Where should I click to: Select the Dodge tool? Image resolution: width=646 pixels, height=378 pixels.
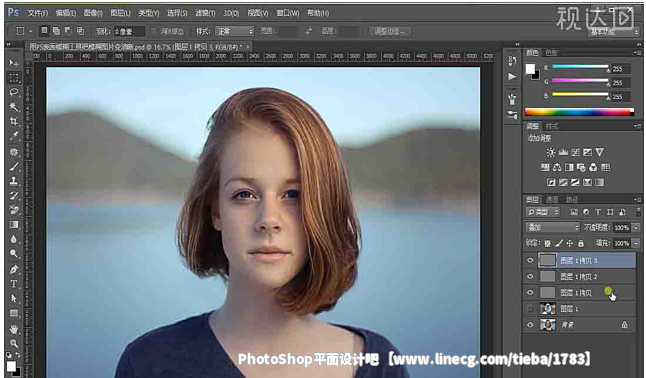pyautogui.click(x=14, y=254)
